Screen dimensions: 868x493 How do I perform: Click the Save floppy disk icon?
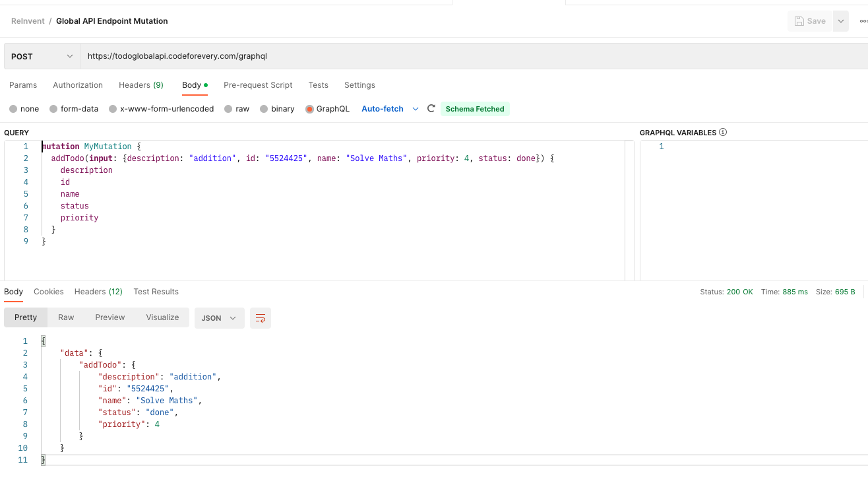click(799, 21)
